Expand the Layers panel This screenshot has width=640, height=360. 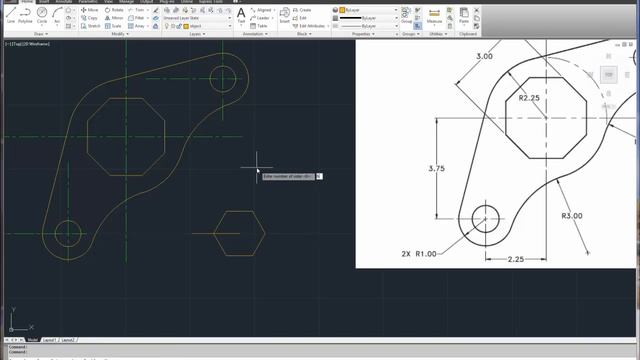coord(197,34)
